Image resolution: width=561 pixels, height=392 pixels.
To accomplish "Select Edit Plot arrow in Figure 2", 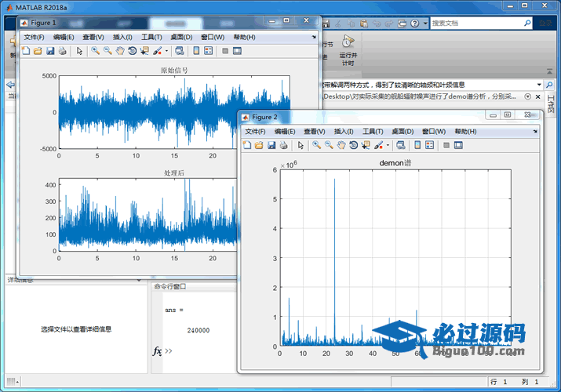I will pos(301,145).
